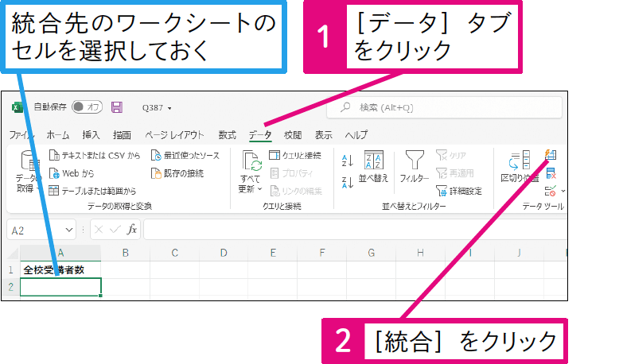Open the Name Box dropdown arrow
Viewport: 623px width, 364px height.
pyautogui.click(x=69, y=230)
